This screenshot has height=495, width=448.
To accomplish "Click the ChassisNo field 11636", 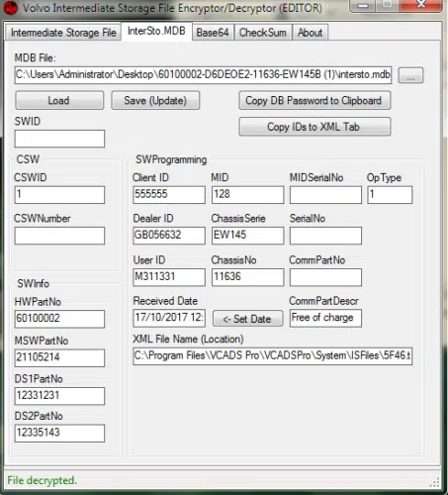I will (247, 277).
